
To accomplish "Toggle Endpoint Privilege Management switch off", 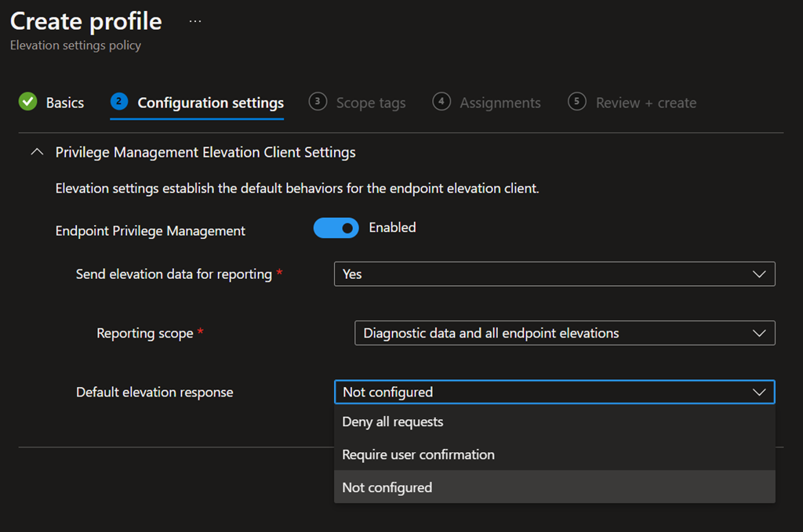I will 336,228.
